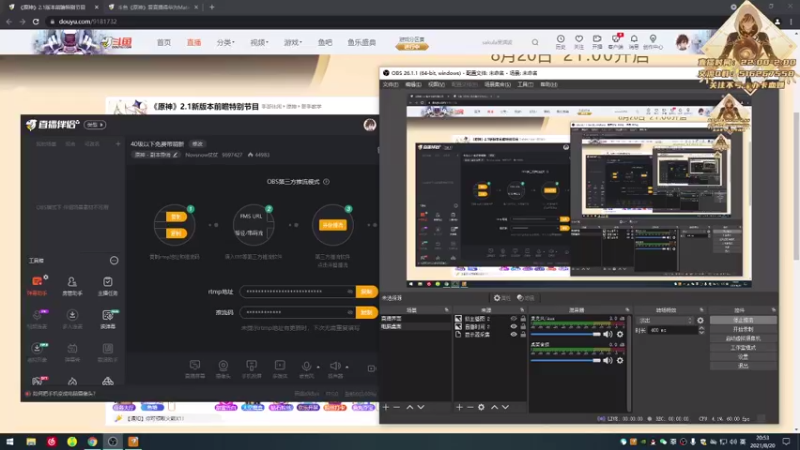The width and height of the screenshot is (800, 450).
Task: Click the stream key field
Action: point(297,312)
